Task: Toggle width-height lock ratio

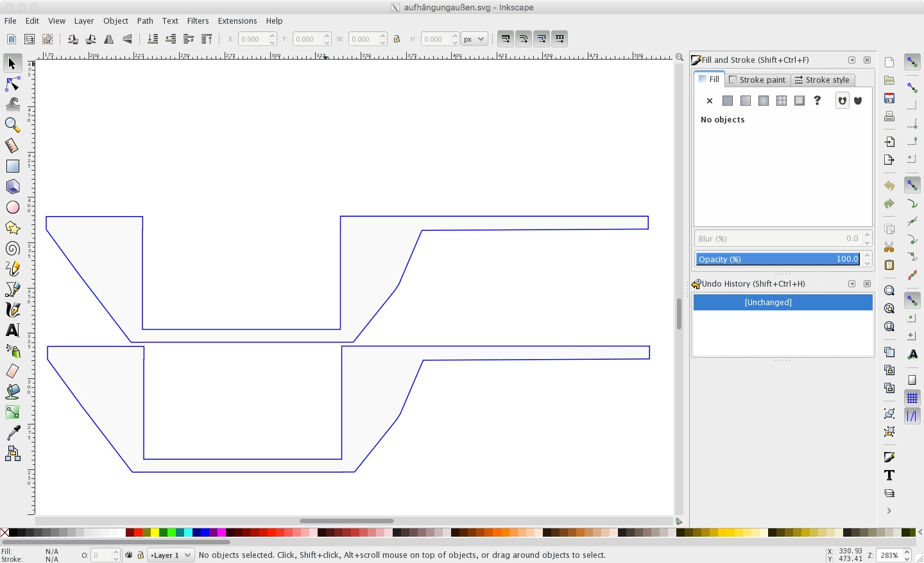Action: coord(397,39)
